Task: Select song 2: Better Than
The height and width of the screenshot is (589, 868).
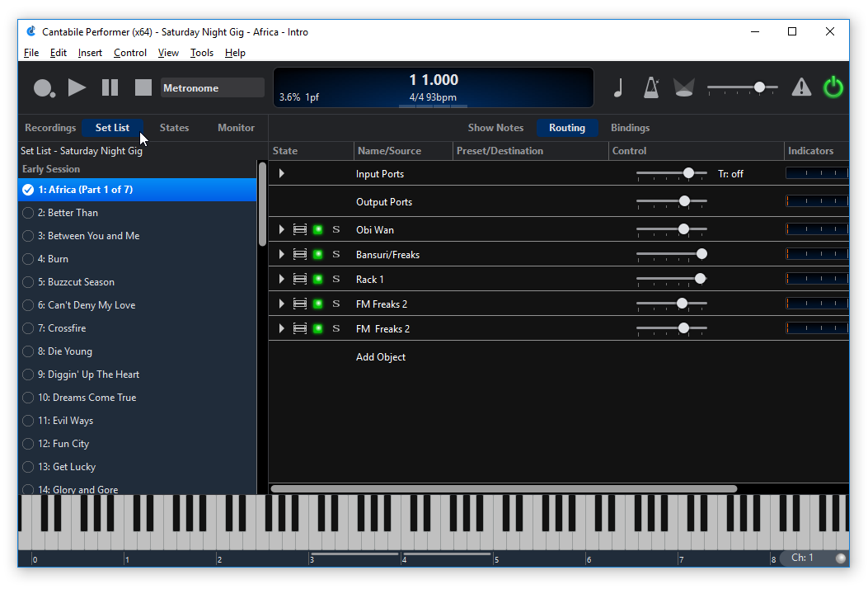Action: 138,213
